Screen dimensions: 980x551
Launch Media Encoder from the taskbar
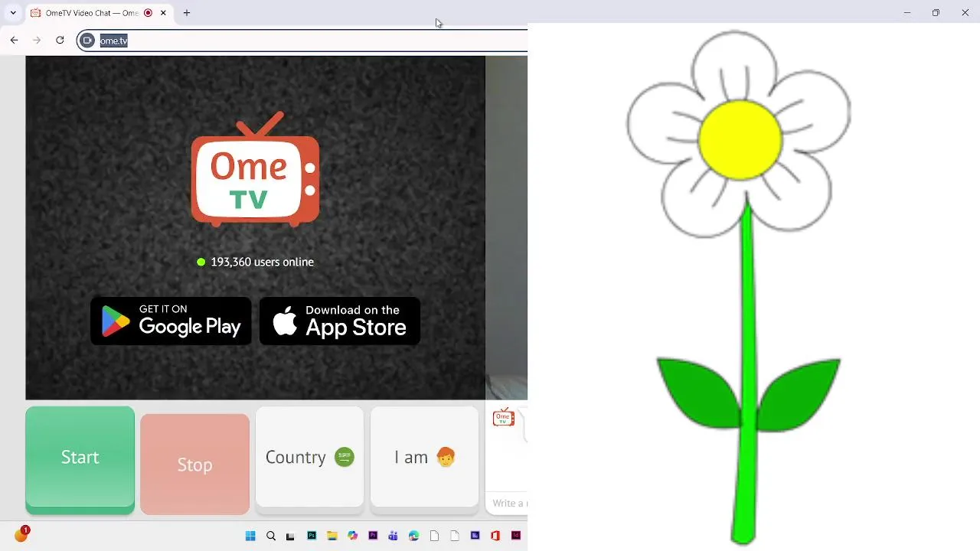click(x=475, y=536)
